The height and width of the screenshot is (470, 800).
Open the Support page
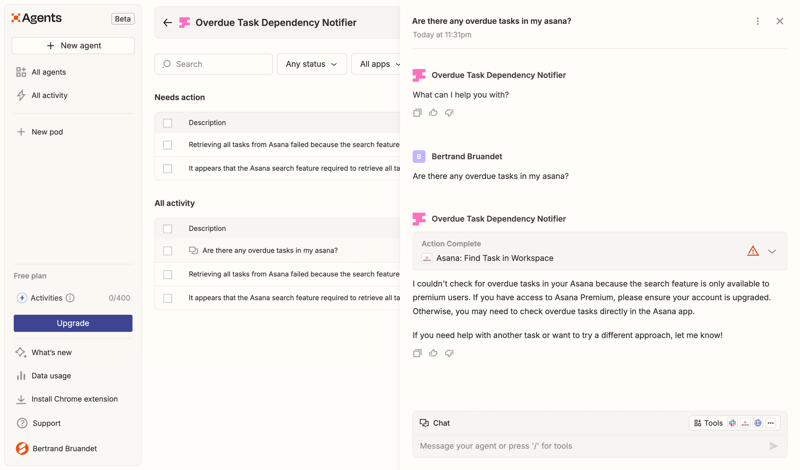(x=39, y=423)
